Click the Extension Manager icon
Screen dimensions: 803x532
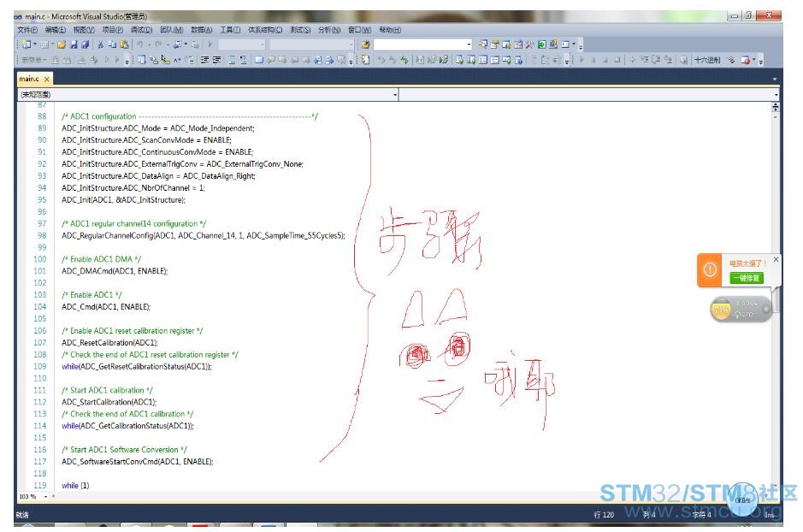[553, 44]
